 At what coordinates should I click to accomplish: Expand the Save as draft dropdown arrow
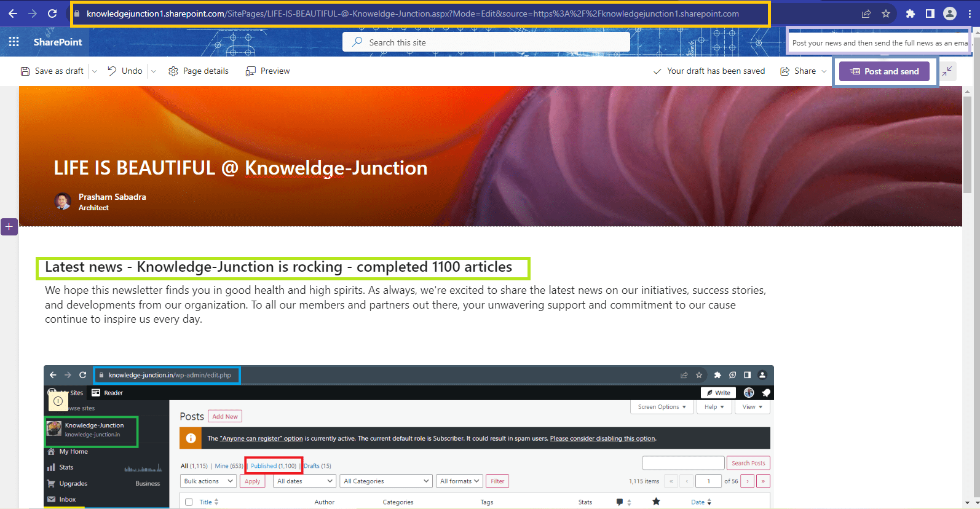95,71
